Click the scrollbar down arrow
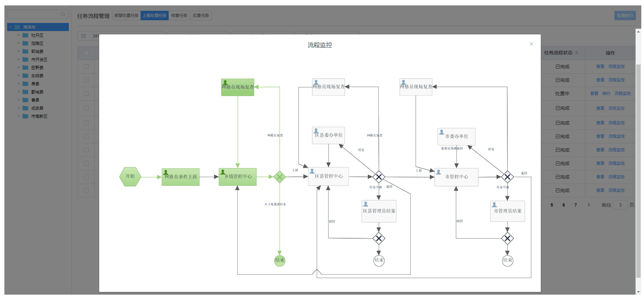644x297 pixels. (638, 292)
